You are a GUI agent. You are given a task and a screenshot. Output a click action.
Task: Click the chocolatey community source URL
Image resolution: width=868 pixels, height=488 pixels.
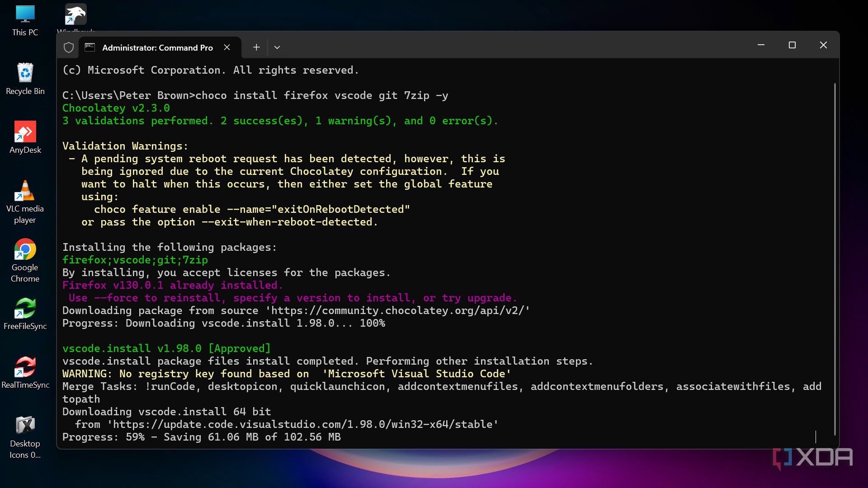[397, 311]
